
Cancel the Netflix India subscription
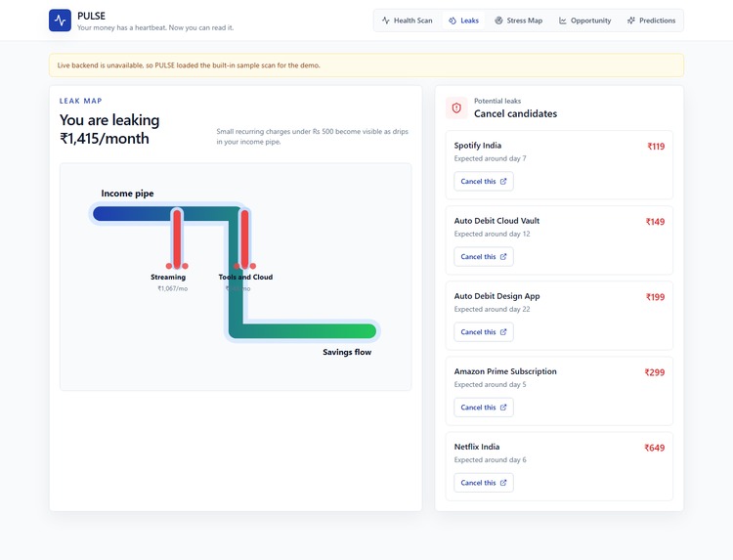coord(484,483)
